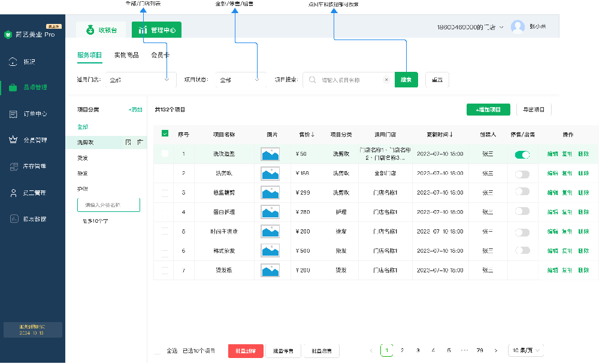The width and height of the screenshot is (599, 364).
Task: Click the green 增加项目 button
Action: tap(488, 110)
